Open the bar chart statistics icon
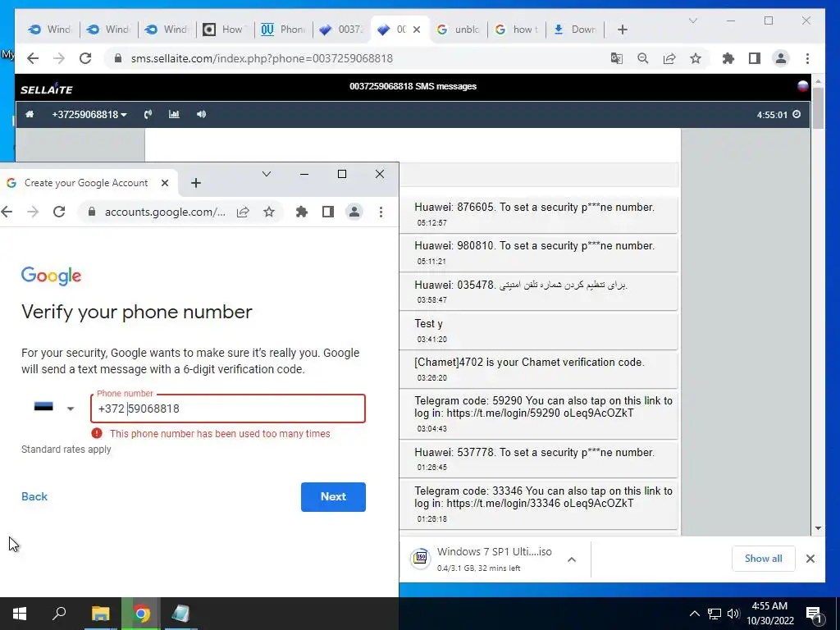This screenshot has width=840, height=630. click(x=174, y=114)
